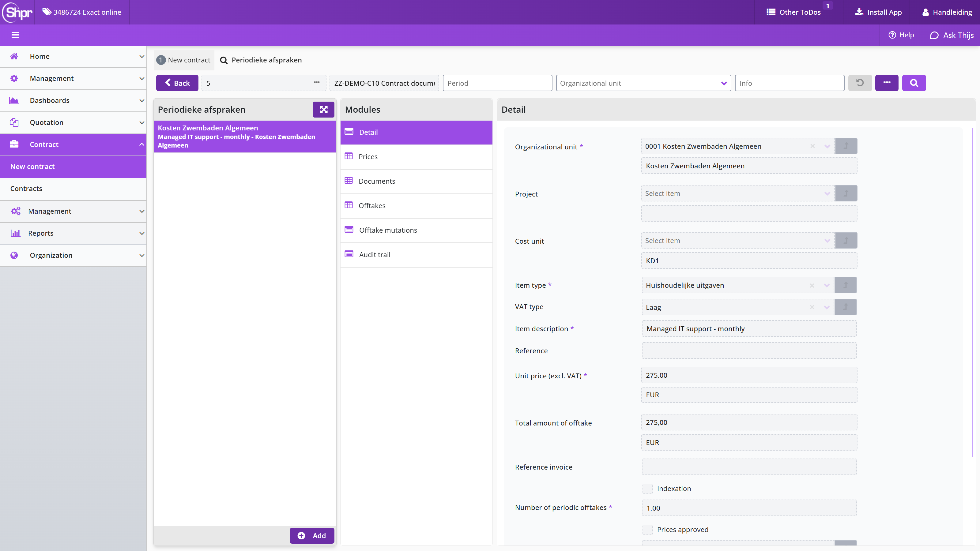Switch to the New contract tab
The width and height of the screenshot is (980, 551).
[x=184, y=60]
